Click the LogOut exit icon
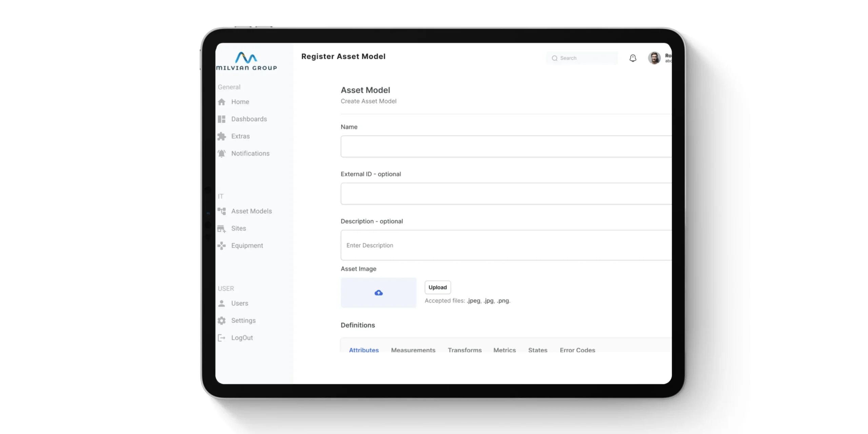The image size is (868, 434). pos(221,338)
